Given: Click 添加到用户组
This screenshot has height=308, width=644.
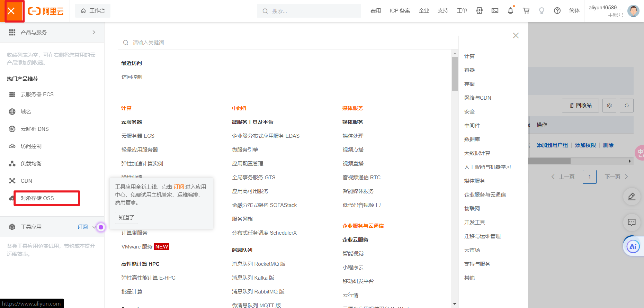Looking at the screenshot, I should pyautogui.click(x=552, y=145).
